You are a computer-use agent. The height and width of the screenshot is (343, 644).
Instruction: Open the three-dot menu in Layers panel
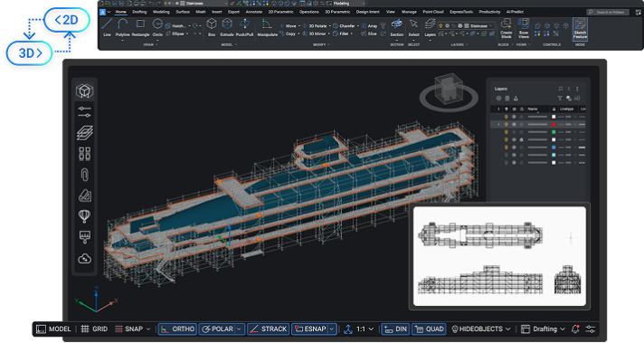pyautogui.click(x=577, y=89)
